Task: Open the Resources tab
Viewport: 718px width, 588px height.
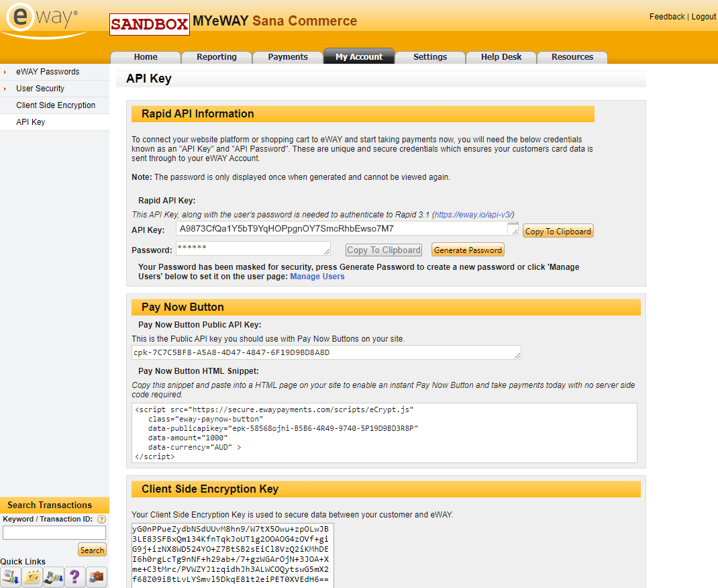Action: click(x=572, y=57)
